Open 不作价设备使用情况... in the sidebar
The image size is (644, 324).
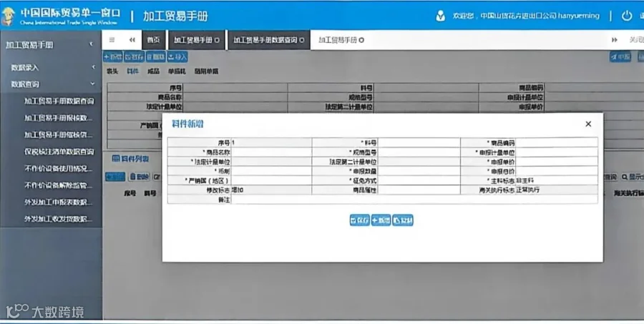58,168
